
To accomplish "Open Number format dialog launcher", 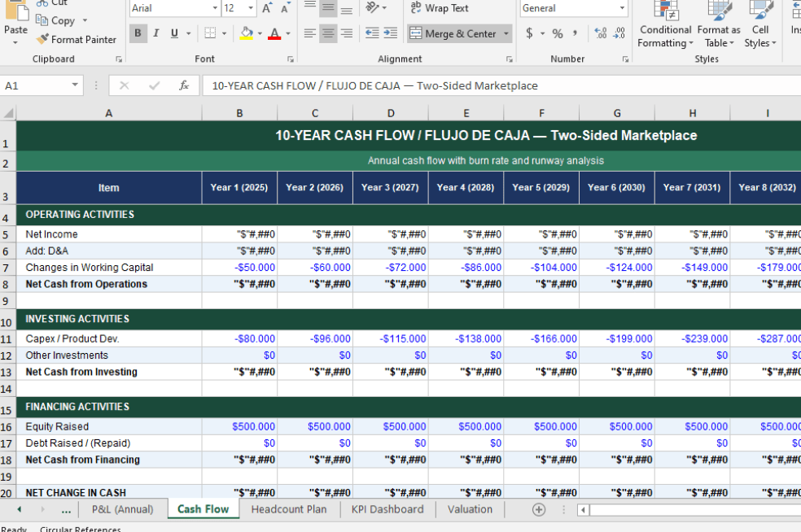I will click(x=625, y=59).
